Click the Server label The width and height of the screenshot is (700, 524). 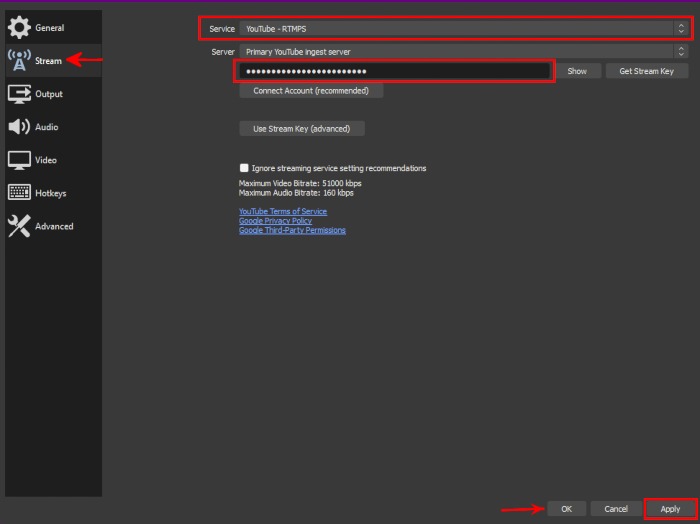tap(223, 52)
